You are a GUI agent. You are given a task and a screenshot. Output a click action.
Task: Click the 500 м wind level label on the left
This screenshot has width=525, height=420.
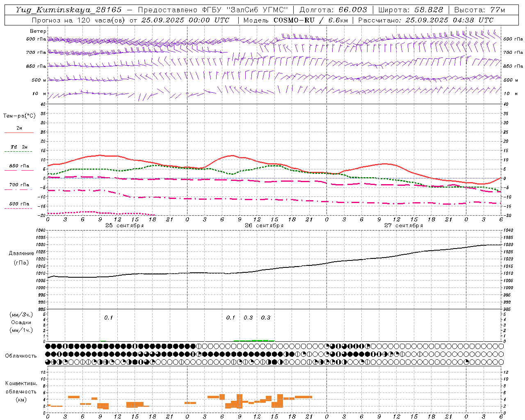pos(39,80)
